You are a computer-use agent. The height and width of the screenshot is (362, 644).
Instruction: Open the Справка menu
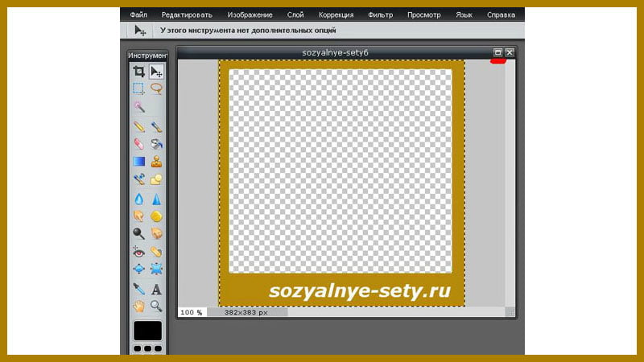(501, 14)
